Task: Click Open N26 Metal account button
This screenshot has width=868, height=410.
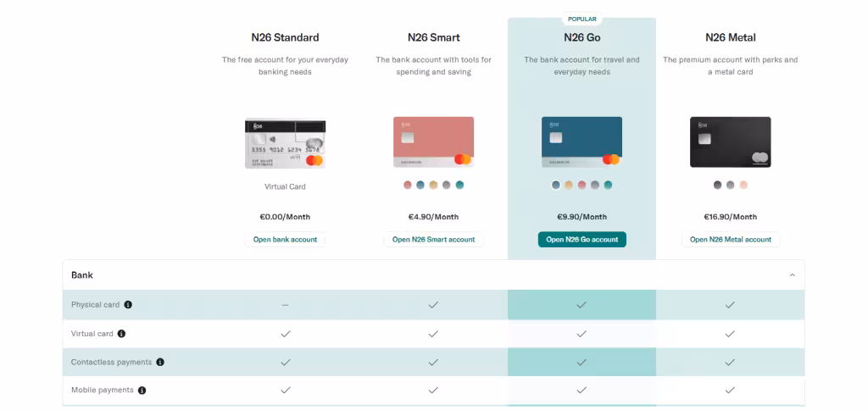Action: tap(730, 240)
